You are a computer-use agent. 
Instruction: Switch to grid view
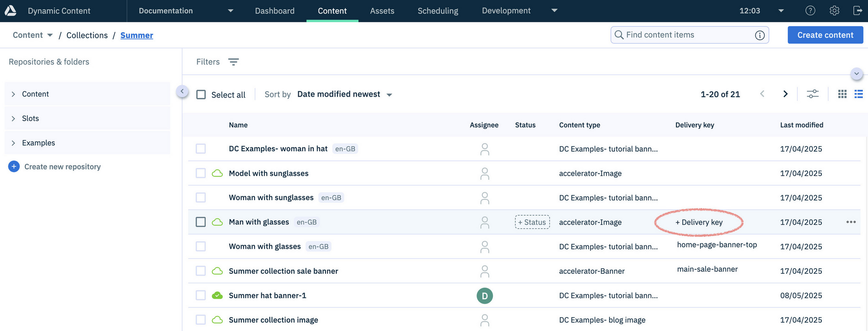(842, 94)
